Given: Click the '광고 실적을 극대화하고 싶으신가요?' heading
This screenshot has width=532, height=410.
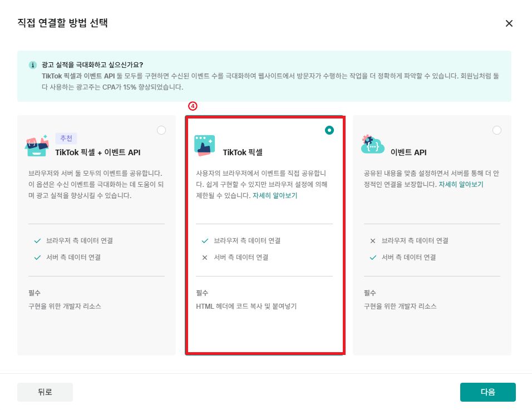Looking at the screenshot, I should pos(92,65).
